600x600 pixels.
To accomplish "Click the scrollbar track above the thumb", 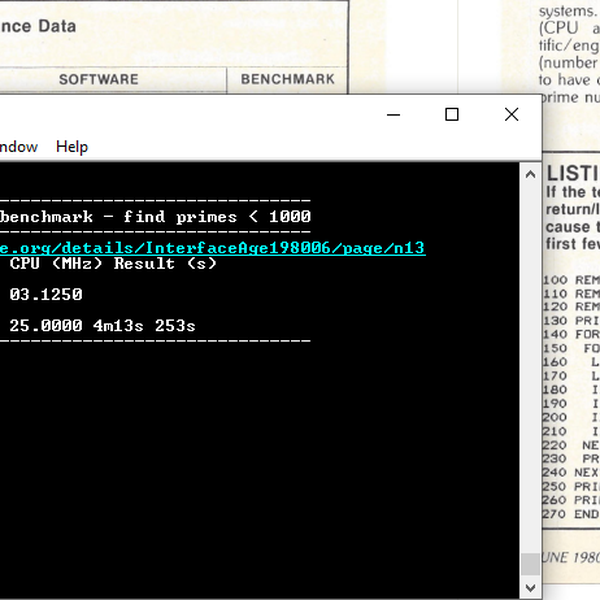I will (529, 350).
